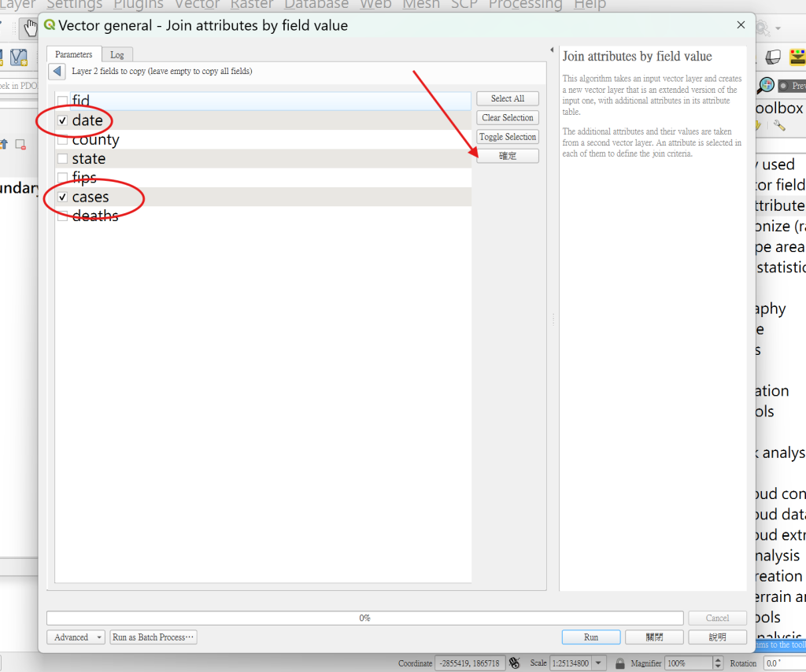Click the CRS status icon beside coordinates
This screenshot has width=806, height=672.
[x=515, y=663]
